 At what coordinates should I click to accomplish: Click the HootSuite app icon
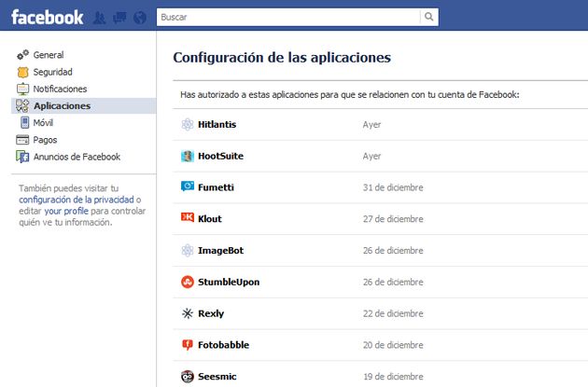[188, 156]
